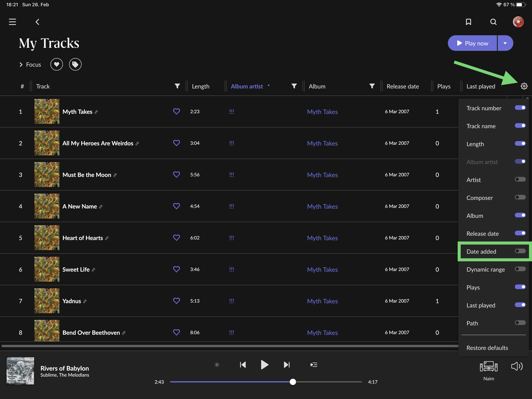This screenshot has height=399, width=532.
Task: Toggle the Track name column switch
Action: (x=520, y=126)
